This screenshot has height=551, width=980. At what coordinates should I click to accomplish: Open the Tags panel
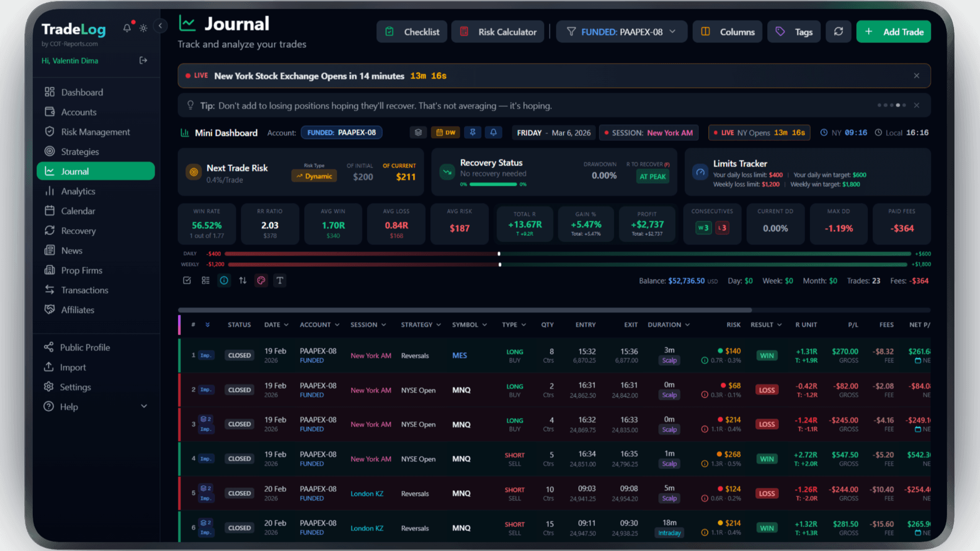794,31
